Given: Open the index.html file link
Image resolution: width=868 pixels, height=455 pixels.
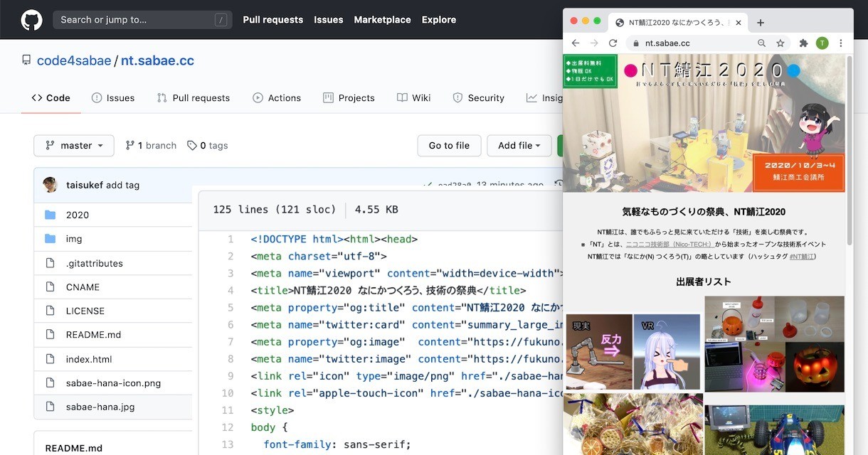Looking at the screenshot, I should 89,359.
